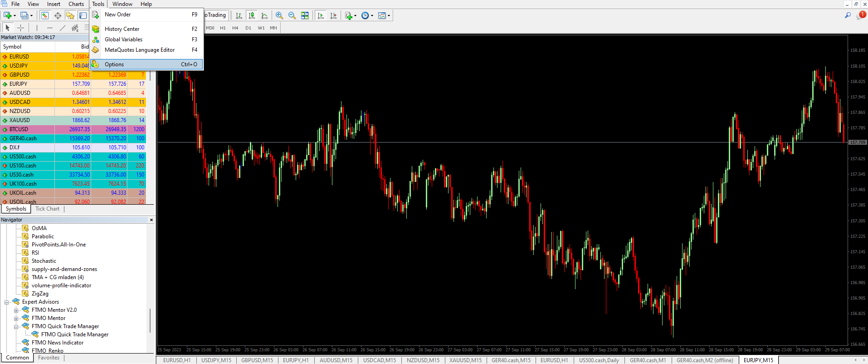This screenshot has width=868, height=364.
Task: Open dropdown arrow beside Profiles icon
Action: coord(31,15)
